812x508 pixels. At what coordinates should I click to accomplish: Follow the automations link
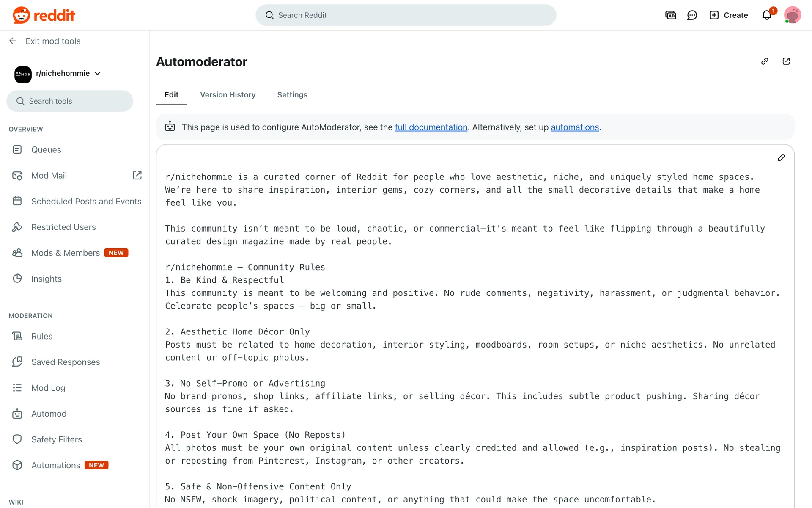[575, 127]
